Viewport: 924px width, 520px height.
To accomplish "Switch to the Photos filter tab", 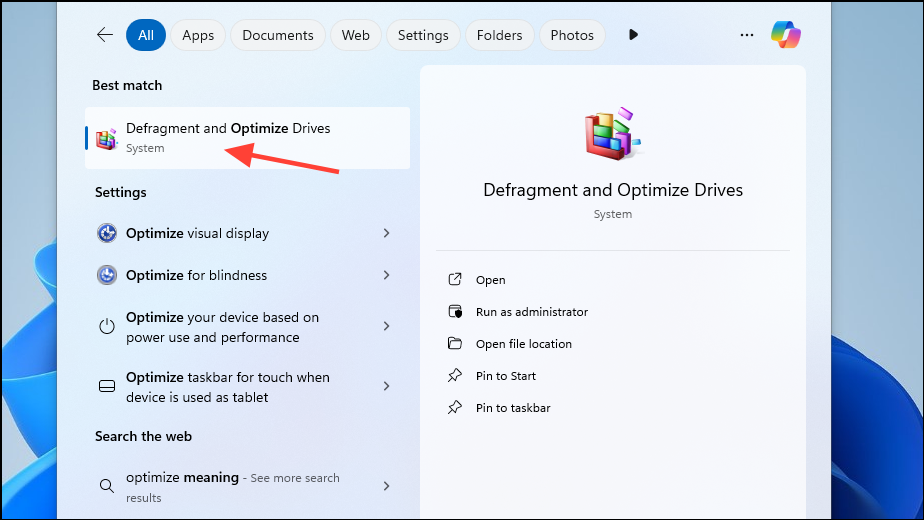I will (x=572, y=35).
